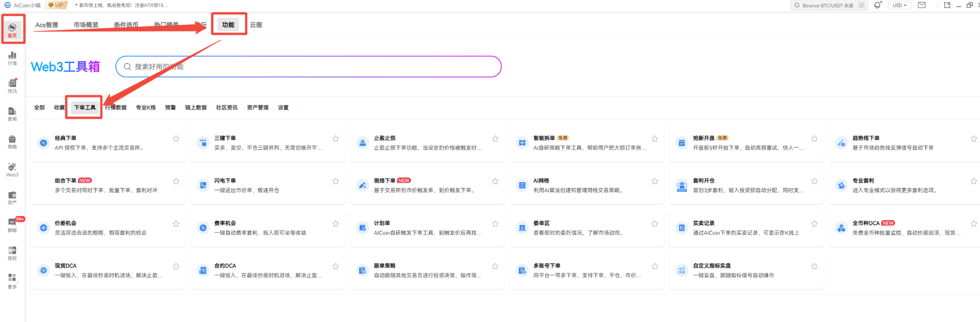980x322 pixels.
Task: Click the Binance BTC/USDT search box
Action: [x=829, y=5]
